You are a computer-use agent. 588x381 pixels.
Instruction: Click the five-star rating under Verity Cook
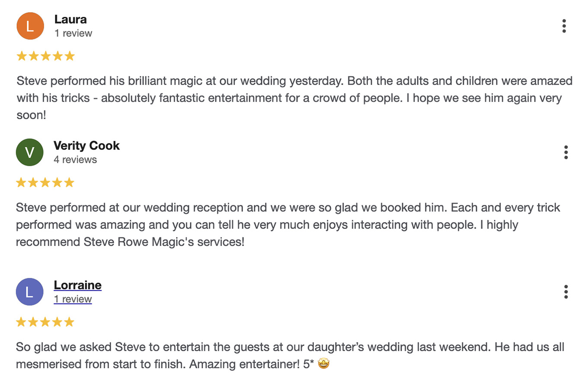click(45, 182)
